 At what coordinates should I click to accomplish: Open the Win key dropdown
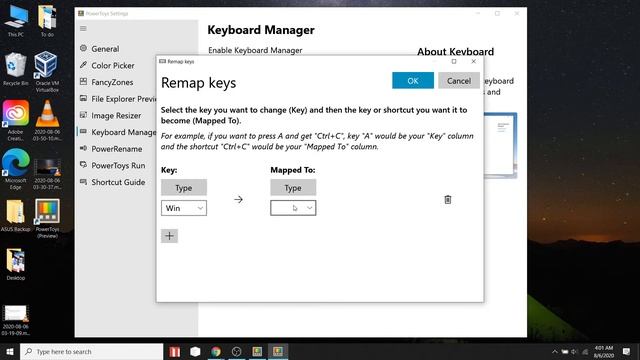click(x=184, y=208)
